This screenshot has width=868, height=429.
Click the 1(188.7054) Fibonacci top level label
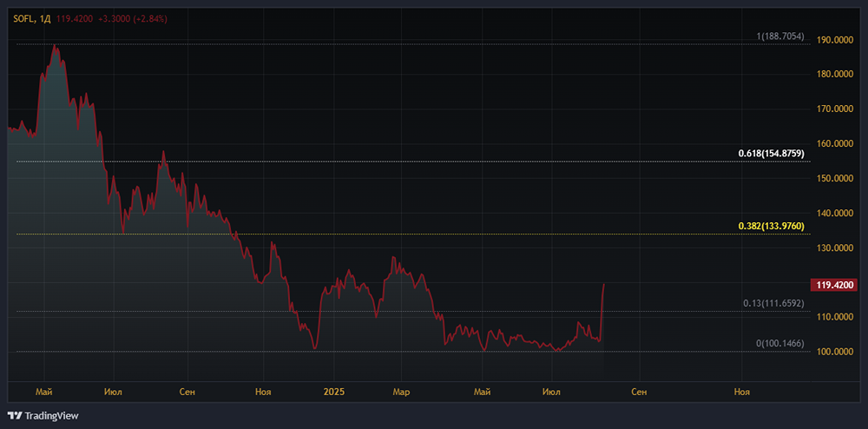coord(779,36)
